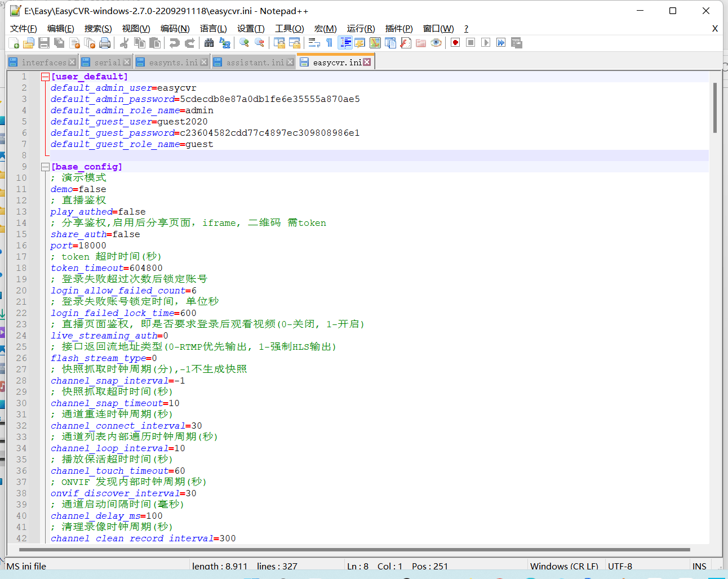Click the New file toolbar icon
The width and height of the screenshot is (728, 579).
14,43
